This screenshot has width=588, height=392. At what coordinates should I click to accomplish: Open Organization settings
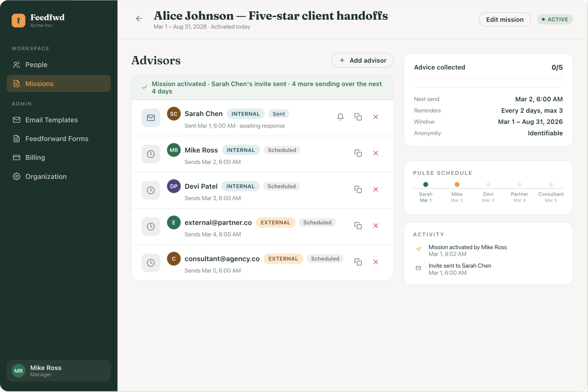pyautogui.click(x=59, y=176)
